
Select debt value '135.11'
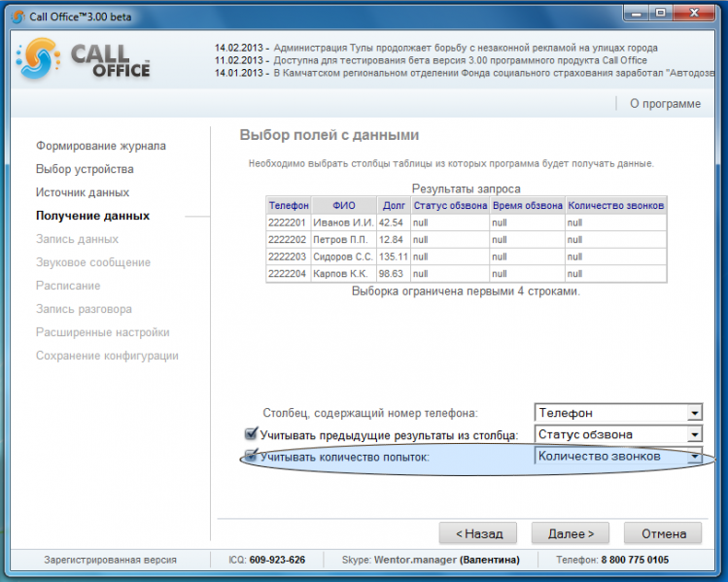coord(394,257)
